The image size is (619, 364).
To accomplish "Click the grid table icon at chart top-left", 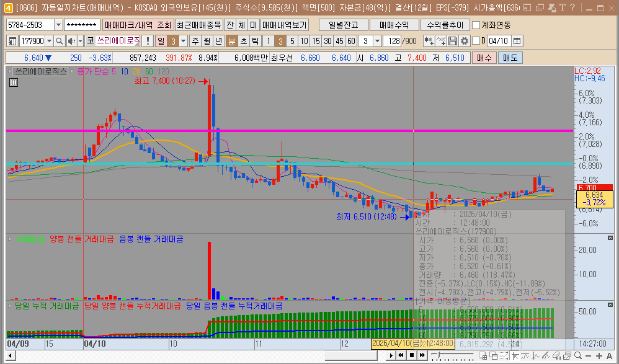I will 14,82.
